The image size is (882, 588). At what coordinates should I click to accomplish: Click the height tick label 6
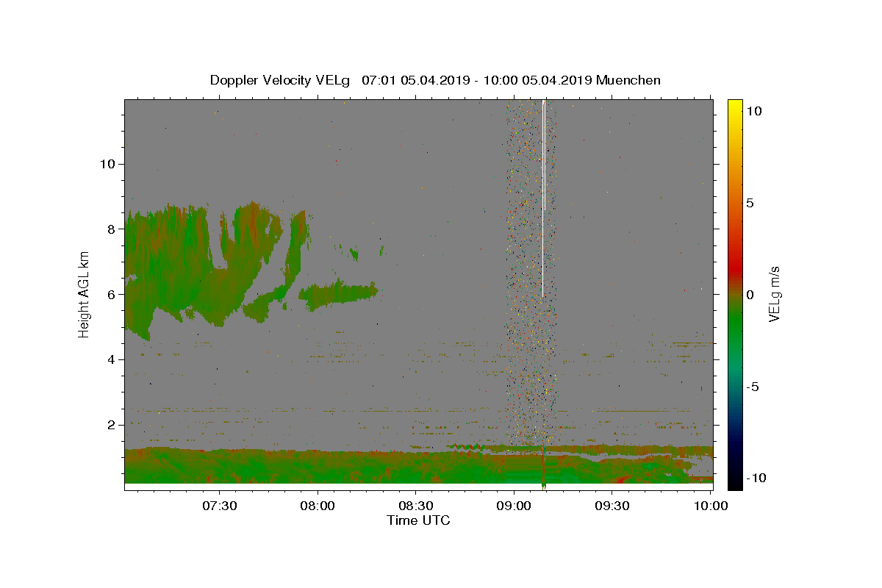tap(110, 295)
